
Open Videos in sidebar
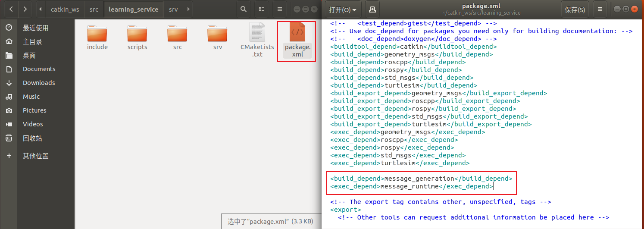click(38, 124)
